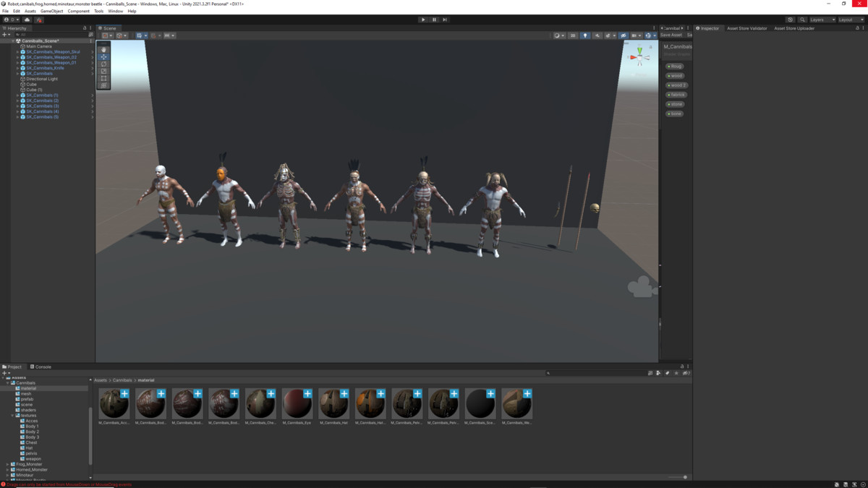The image size is (868, 488).
Task: Select the Rect transform tool
Action: (103, 78)
